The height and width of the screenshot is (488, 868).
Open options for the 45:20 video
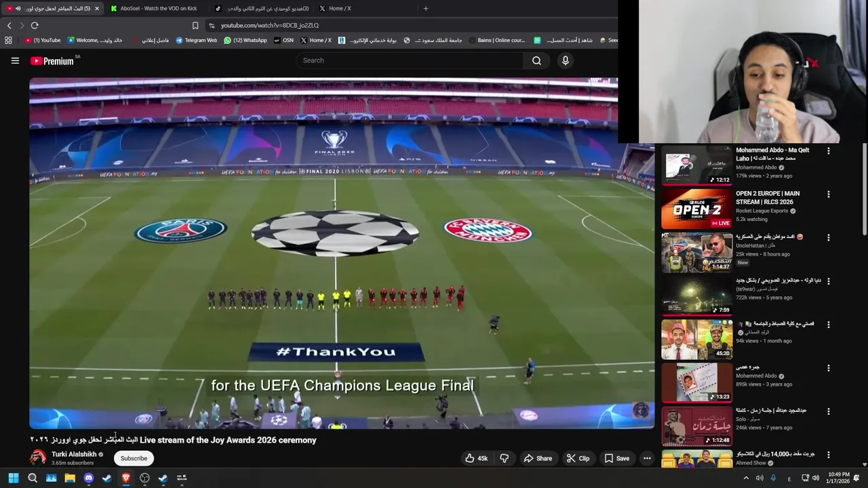[x=828, y=325]
